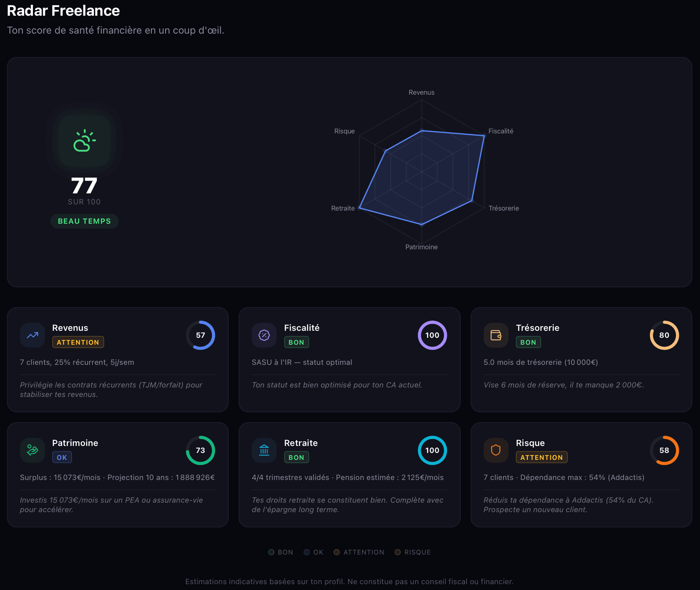Click the Fiscalité label on radar chart

click(x=501, y=131)
